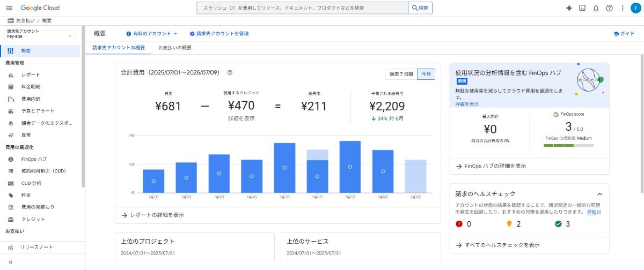Toggle the 過去 7 日間 time range

(401, 74)
